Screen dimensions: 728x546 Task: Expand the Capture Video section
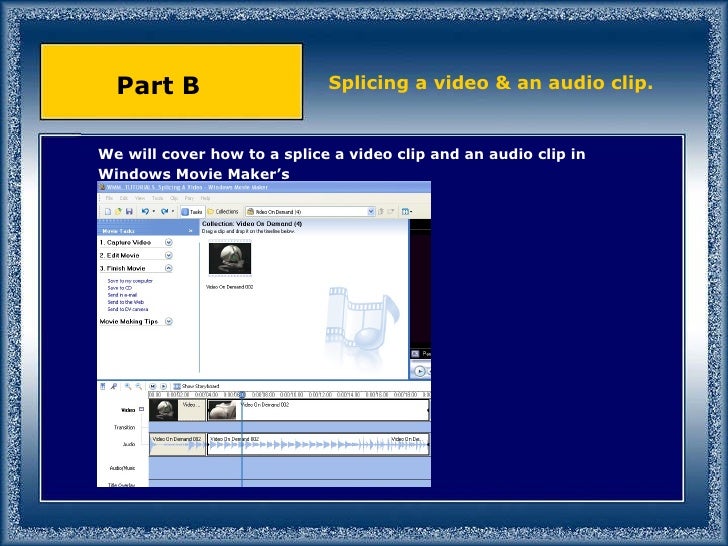pos(169,242)
